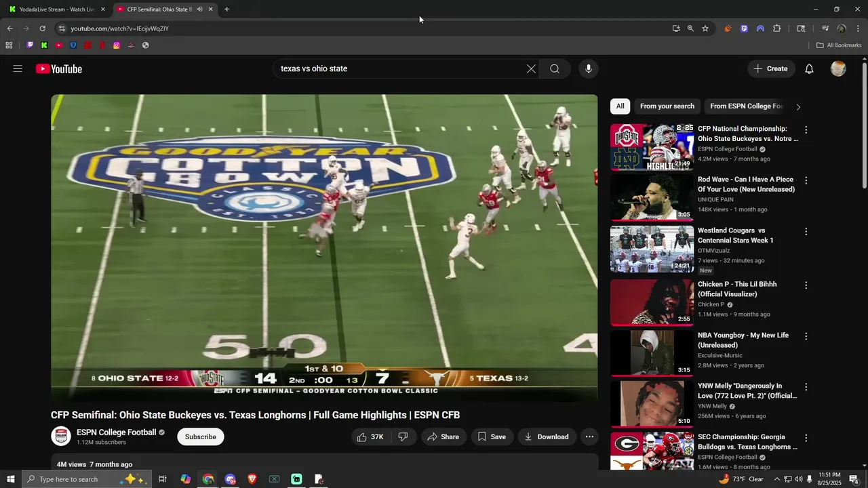
Task: Open options for Westland Cougars video
Action: coord(806,232)
